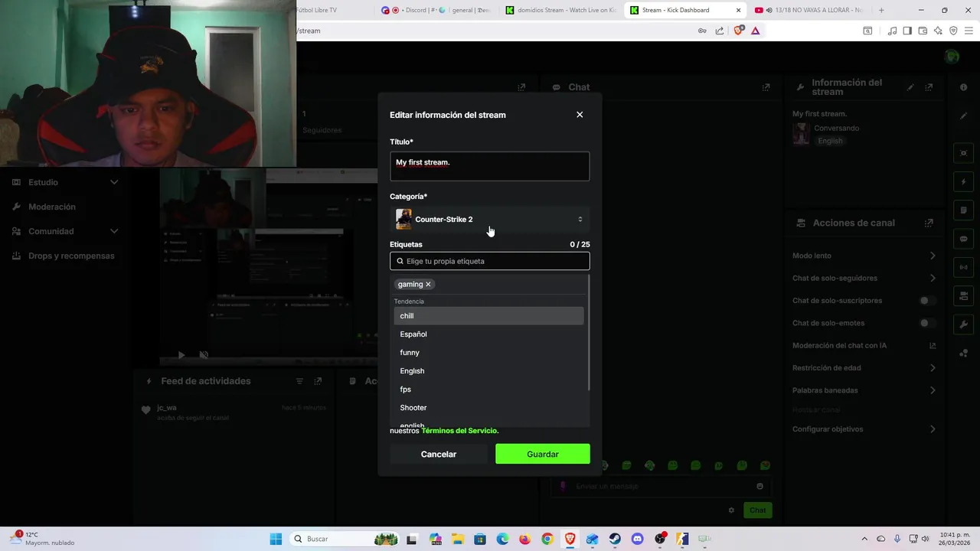Image resolution: width=980 pixels, height=551 pixels.
Task: Click the lightning bolt icon in right rail
Action: (964, 182)
